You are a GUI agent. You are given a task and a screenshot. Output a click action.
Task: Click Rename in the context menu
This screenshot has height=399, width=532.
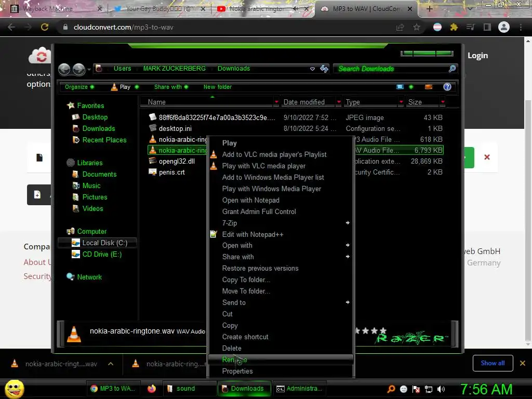coord(281,360)
